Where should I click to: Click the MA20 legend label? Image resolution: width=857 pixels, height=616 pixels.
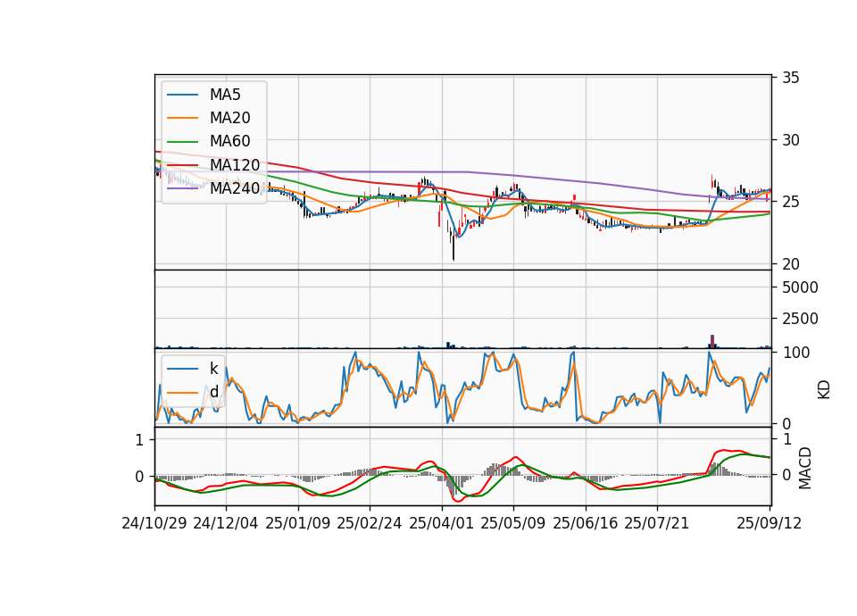(229, 118)
